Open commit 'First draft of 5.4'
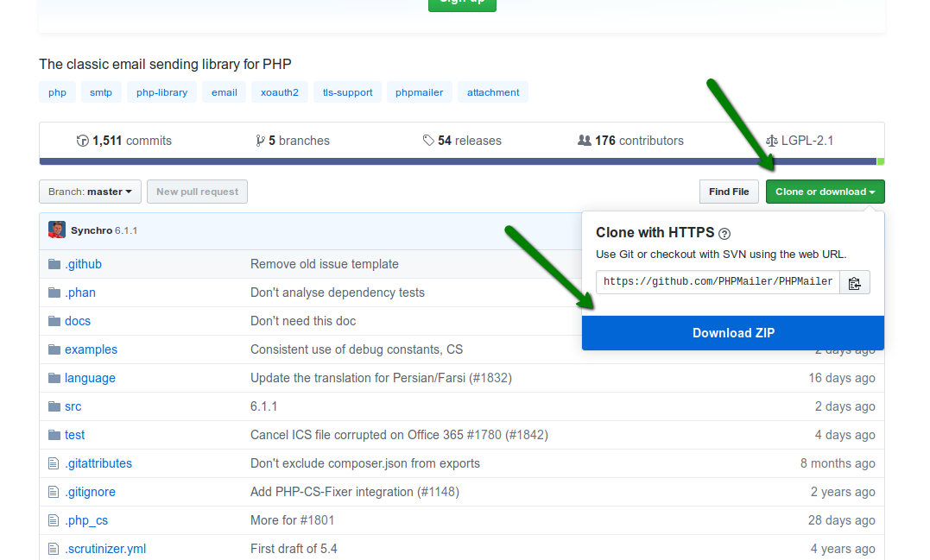930x560 pixels. 294,549
